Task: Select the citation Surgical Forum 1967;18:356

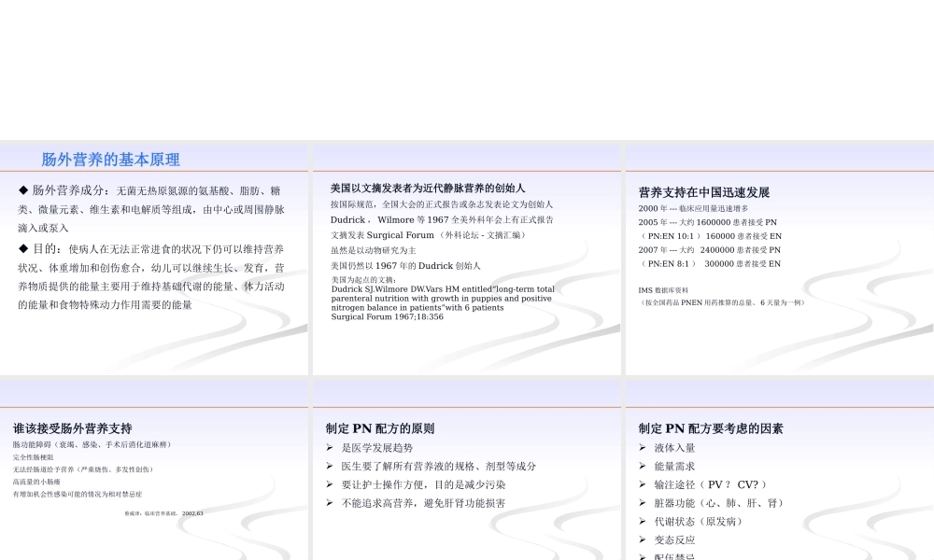Action: (385, 316)
